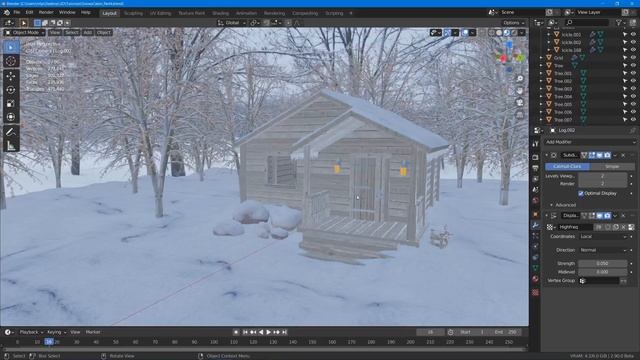Select the Measure tool
This screenshot has height=360, width=640.
[11, 146]
